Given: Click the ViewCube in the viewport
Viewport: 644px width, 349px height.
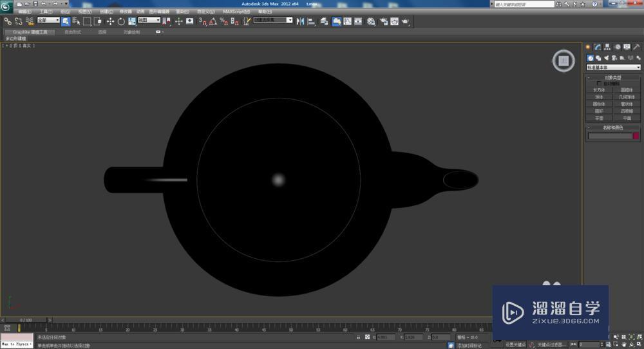Looking at the screenshot, I should pyautogui.click(x=563, y=61).
